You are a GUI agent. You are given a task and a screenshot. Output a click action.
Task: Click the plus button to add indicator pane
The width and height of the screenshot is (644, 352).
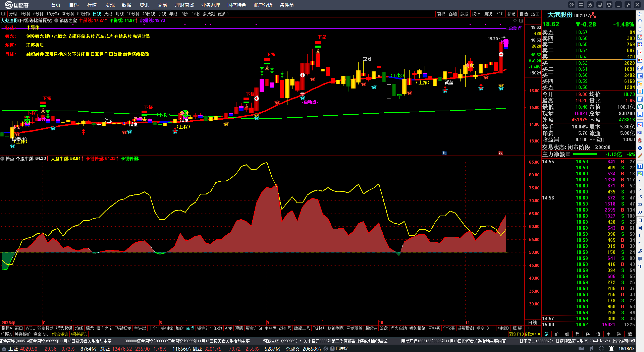pos(529,328)
